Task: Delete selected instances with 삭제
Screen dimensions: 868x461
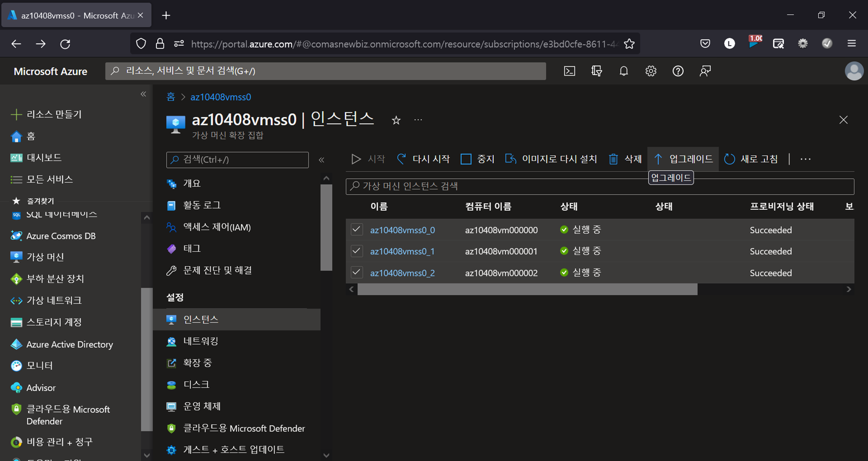Action: tap(625, 159)
